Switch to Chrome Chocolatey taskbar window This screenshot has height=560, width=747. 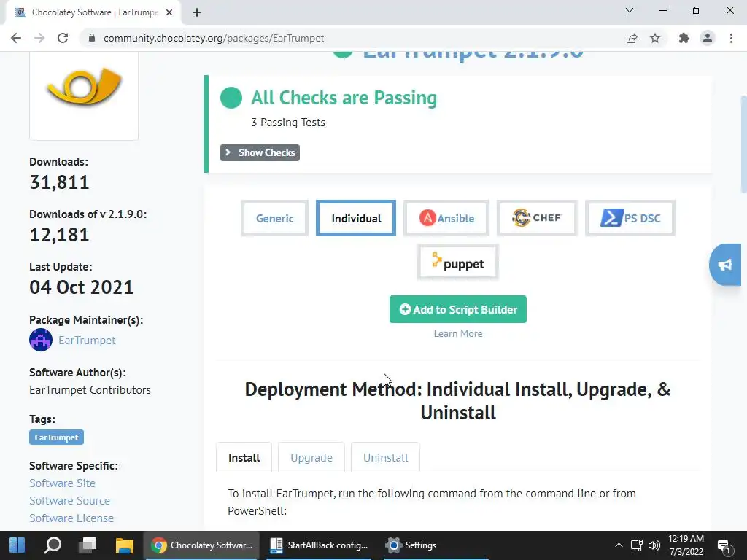201,545
